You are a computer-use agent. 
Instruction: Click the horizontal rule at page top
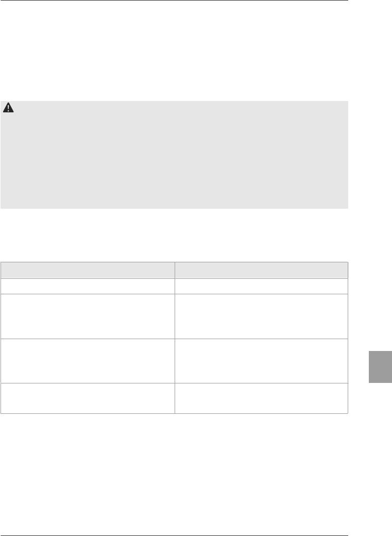coord(174,1)
